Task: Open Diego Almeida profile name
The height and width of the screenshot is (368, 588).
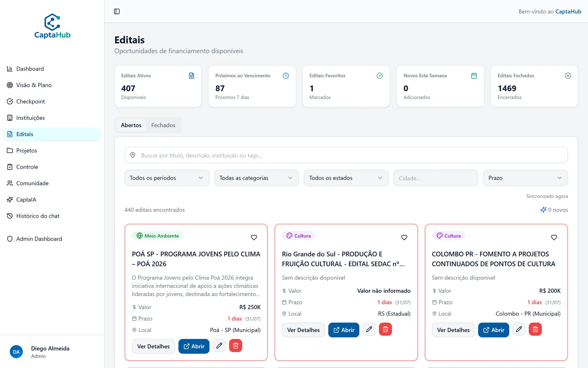Action: point(50,348)
